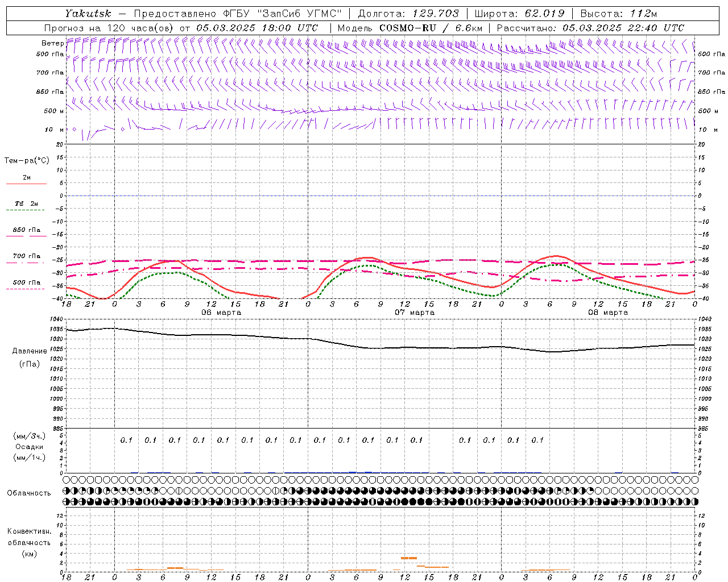Click the '985' value on left pressure axis
The height and width of the screenshot is (582, 728).
tap(57, 429)
